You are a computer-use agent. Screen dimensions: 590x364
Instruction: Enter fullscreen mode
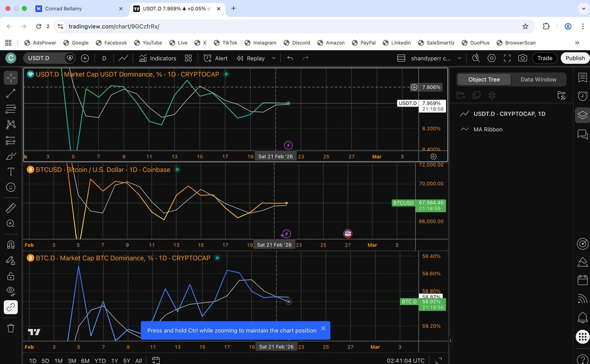point(507,58)
